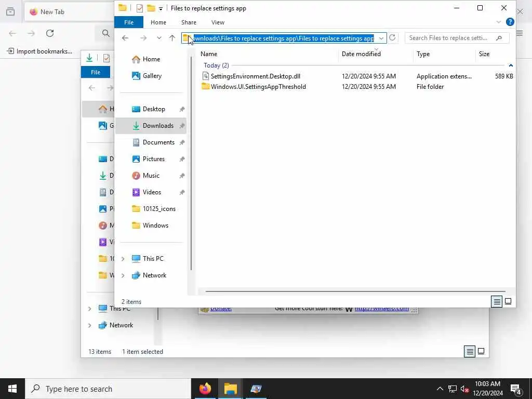The width and height of the screenshot is (532, 399).
Task: Click the forward arrow in front Explorer window
Action: (143, 38)
